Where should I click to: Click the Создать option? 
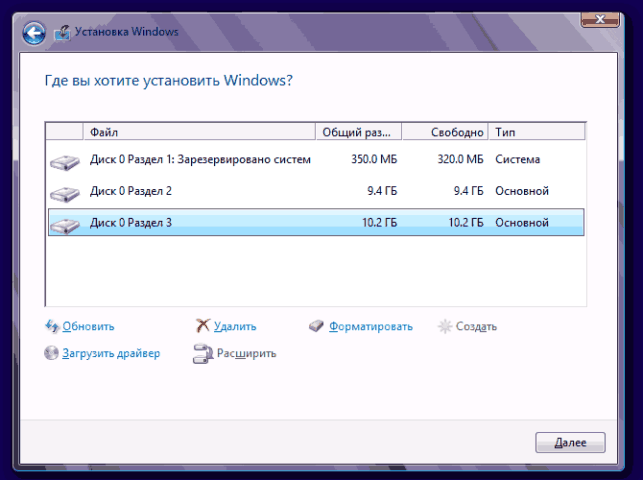coord(476,327)
